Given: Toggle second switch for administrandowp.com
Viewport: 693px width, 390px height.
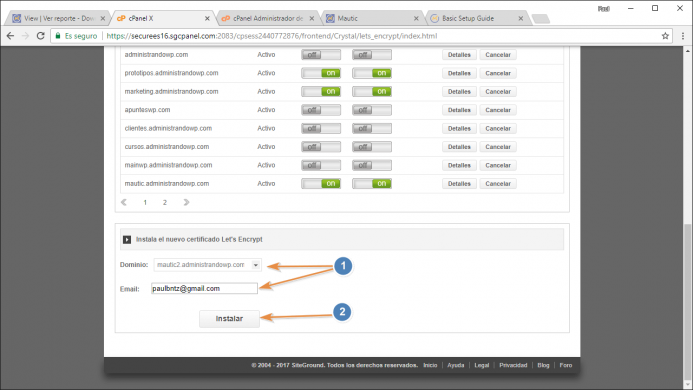Looking at the screenshot, I should [x=372, y=55].
